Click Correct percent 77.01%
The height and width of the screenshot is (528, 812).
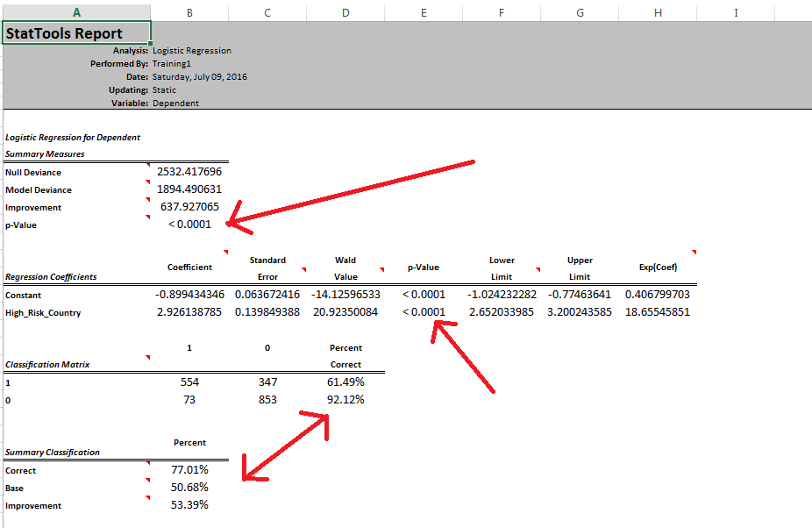189,469
